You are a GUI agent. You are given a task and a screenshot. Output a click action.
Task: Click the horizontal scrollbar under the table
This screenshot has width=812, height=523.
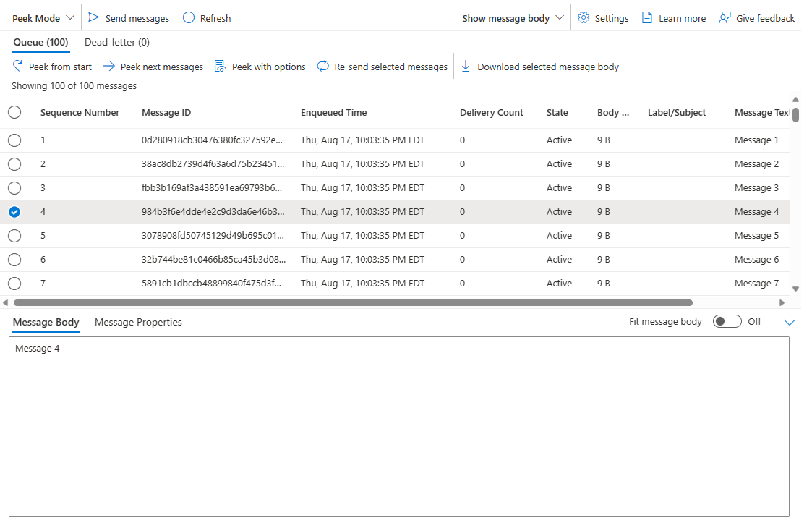[x=353, y=302]
